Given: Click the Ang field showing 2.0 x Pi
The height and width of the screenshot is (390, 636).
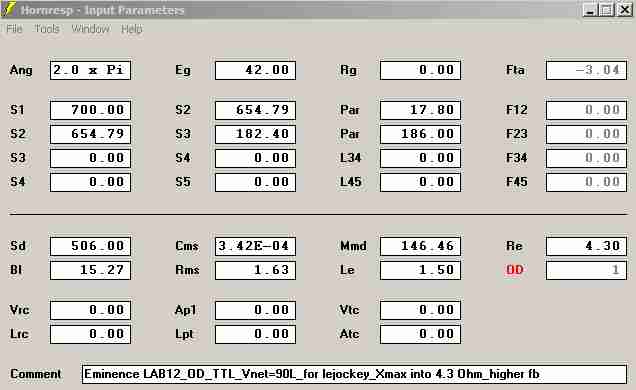Looking at the screenshot, I should [x=90, y=70].
